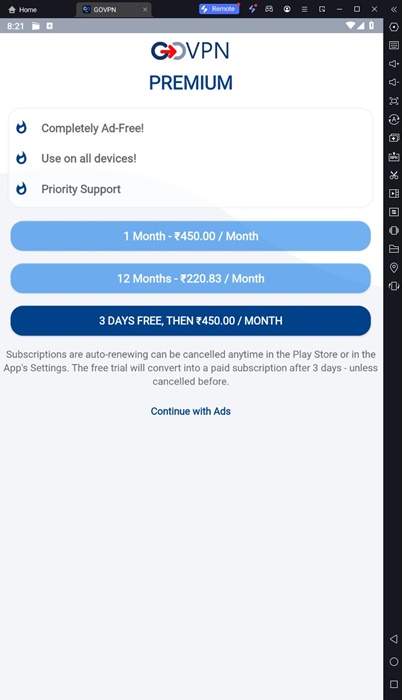Start the 3 days free trial

(190, 321)
